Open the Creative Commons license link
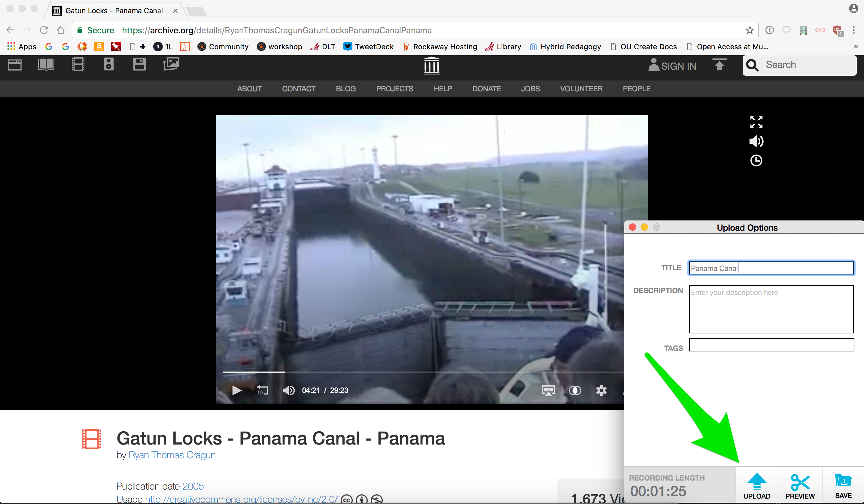The image size is (864, 504). [x=241, y=499]
